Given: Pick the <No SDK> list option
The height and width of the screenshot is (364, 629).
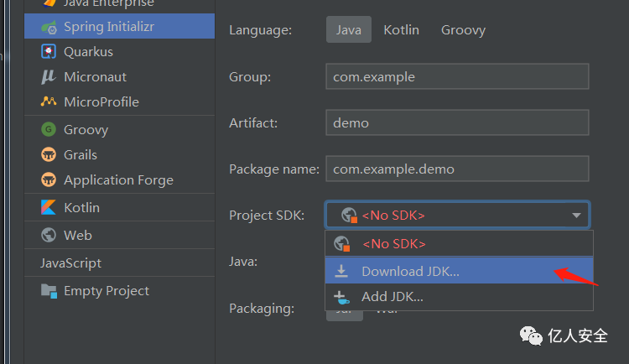Looking at the screenshot, I should (x=393, y=244).
